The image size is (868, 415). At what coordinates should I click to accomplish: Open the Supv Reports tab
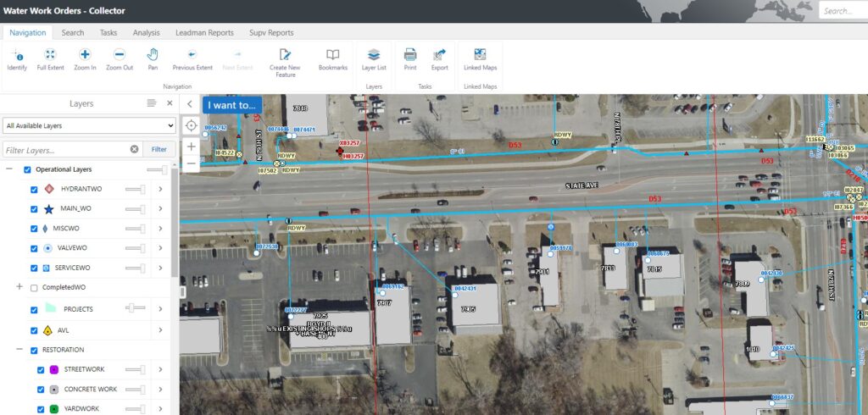click(271, 33)
